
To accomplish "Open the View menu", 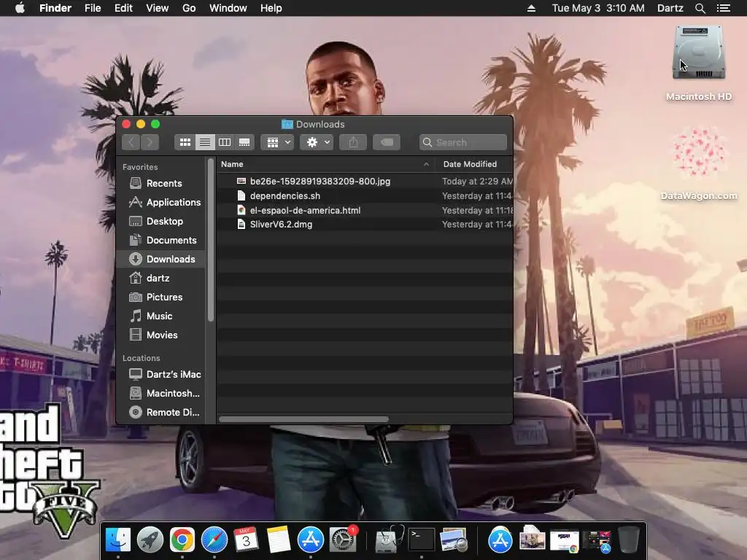I will 158,8.
